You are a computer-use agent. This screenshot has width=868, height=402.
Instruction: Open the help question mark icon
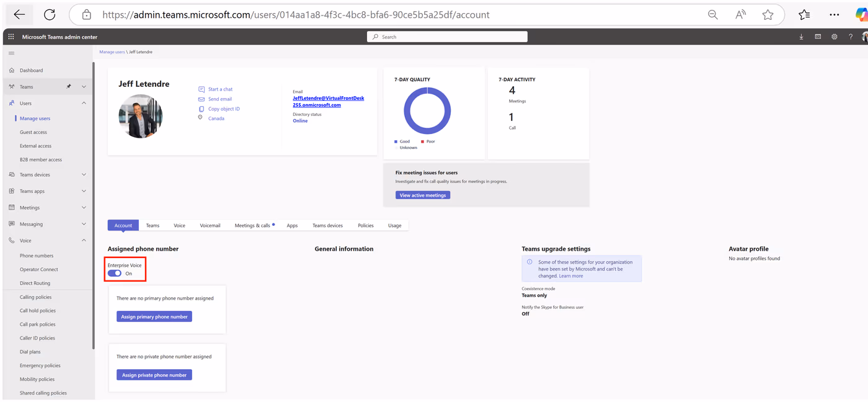pyautogui.click(x=851, y=37)
